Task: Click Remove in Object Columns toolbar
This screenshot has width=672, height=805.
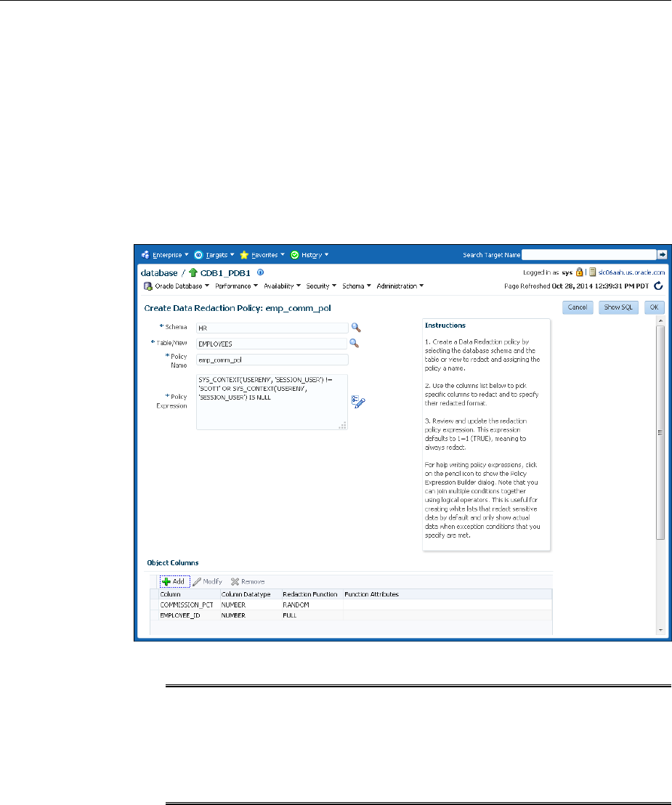Action: [248, 582]
